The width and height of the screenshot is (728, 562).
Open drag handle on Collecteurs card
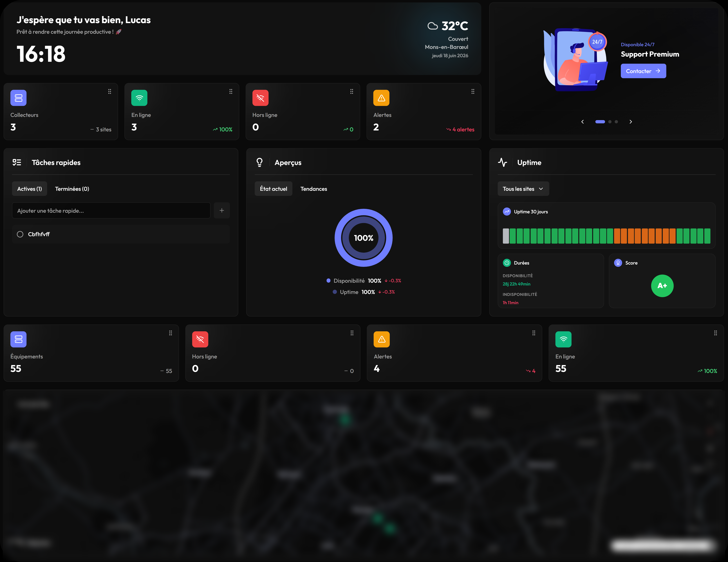click(x=110, y=91)
